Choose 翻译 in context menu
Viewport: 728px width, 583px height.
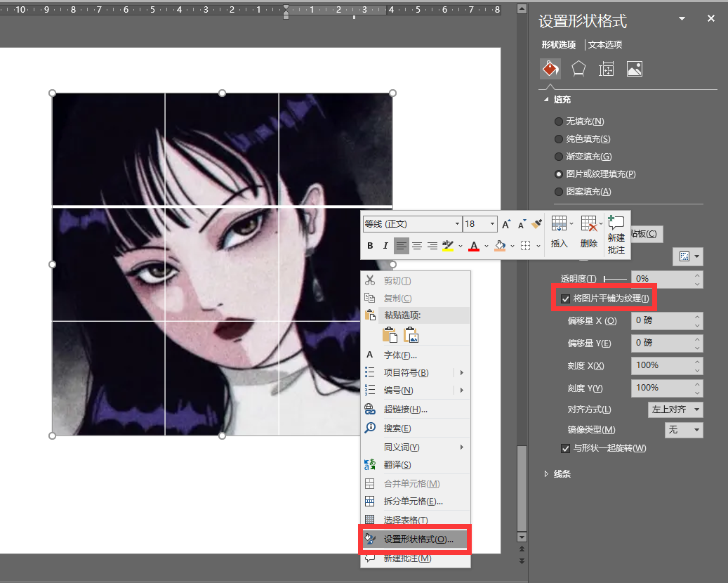pyautogui.click(x=416, y=464)
